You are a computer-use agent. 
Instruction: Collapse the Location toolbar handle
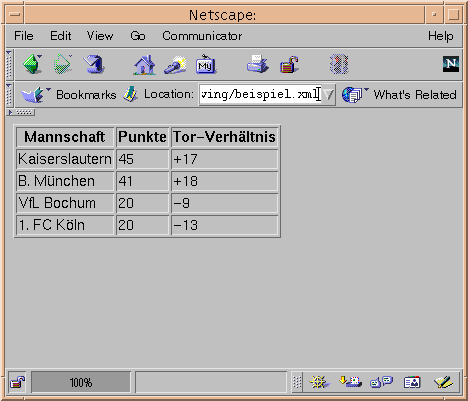(x=9, y=95)
